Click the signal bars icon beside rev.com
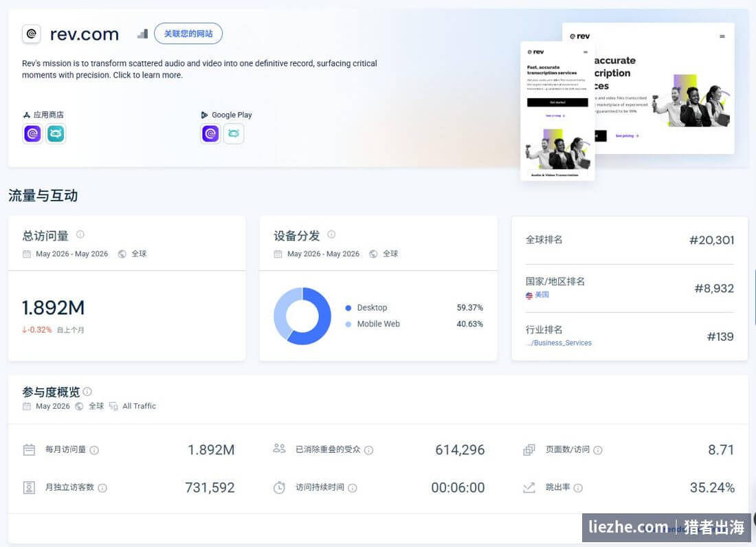Image resolution: width=756 pixels, height=547 pixels. (143, 34)
